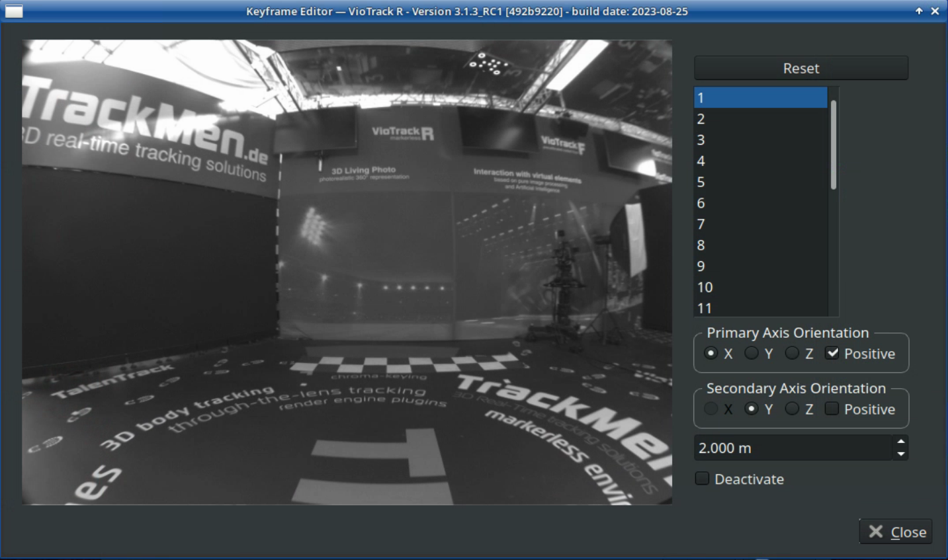Click the keep-above arrow icon in title bar

coord(919,11)
